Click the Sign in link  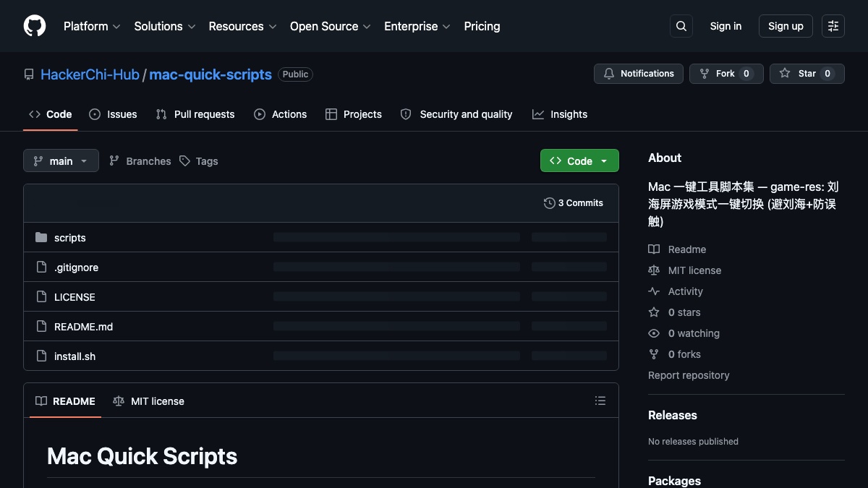click(x=726, y=26)
